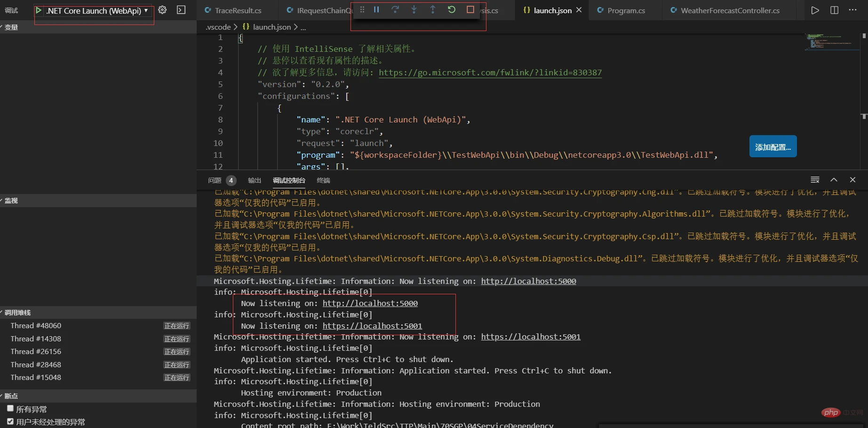Viewport: 868px width, 428px height.
Task: Switch to the TraceResult.cs tab
Action: click(238, 10)
